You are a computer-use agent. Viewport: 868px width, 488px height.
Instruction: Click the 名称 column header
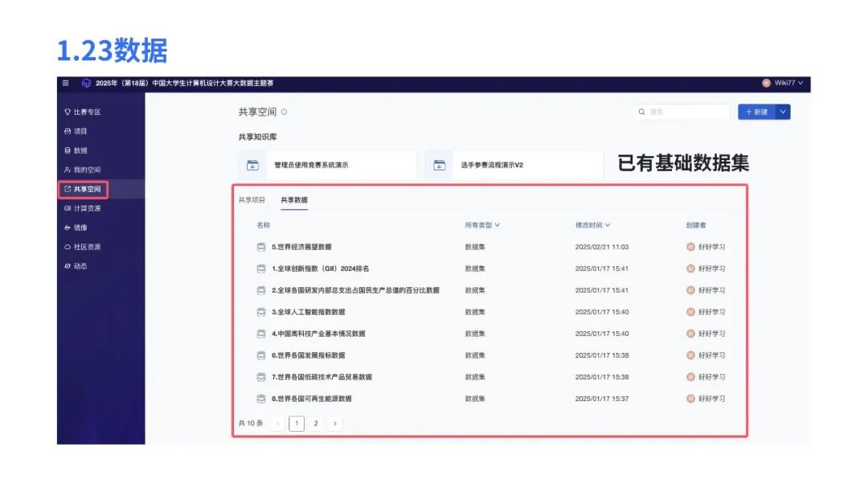264,225
